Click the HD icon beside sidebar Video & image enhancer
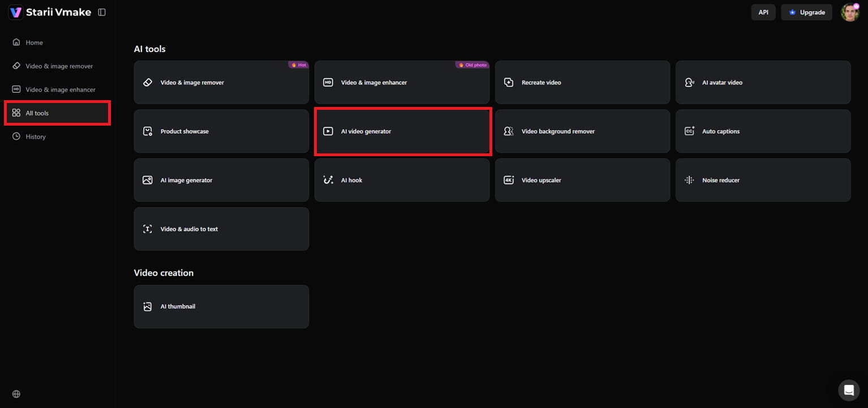 coord(16,89)
